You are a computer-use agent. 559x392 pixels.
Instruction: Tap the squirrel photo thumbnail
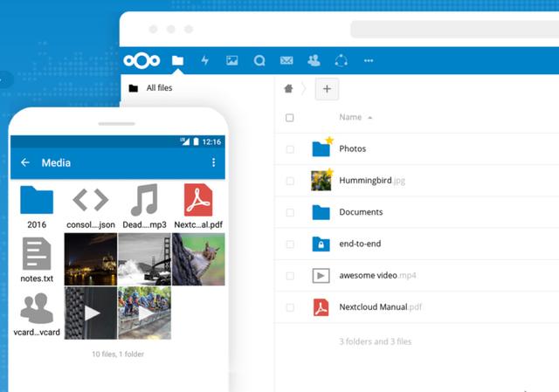pos(198,259)
